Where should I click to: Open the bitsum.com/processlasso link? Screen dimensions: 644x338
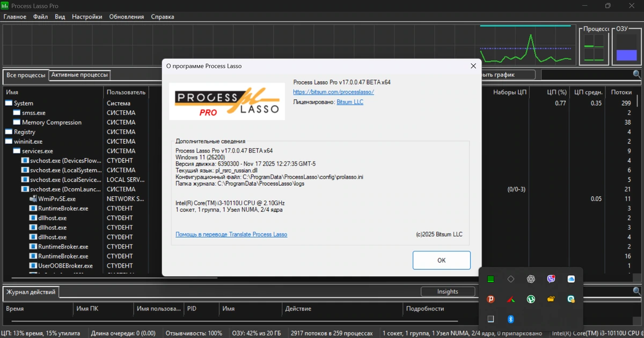click(333, 92)
